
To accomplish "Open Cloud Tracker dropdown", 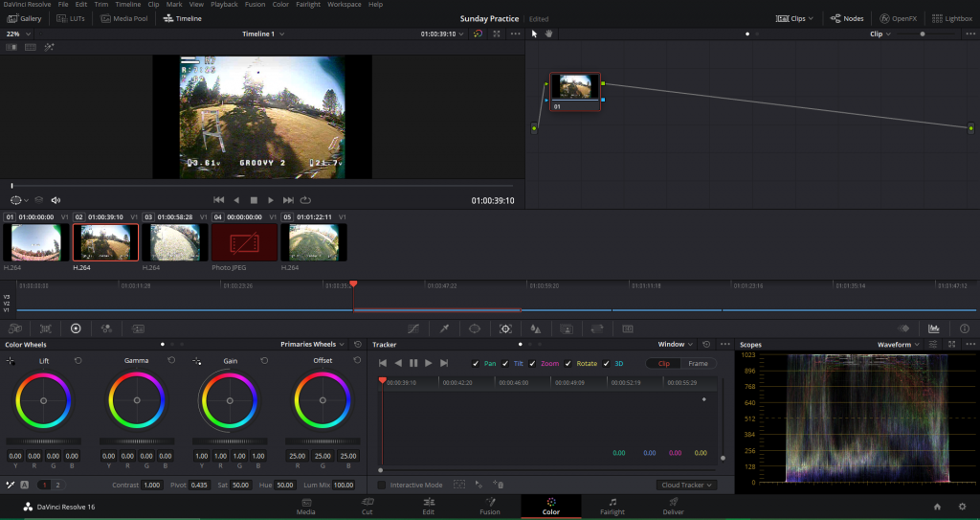I will (x=686, y=485).
